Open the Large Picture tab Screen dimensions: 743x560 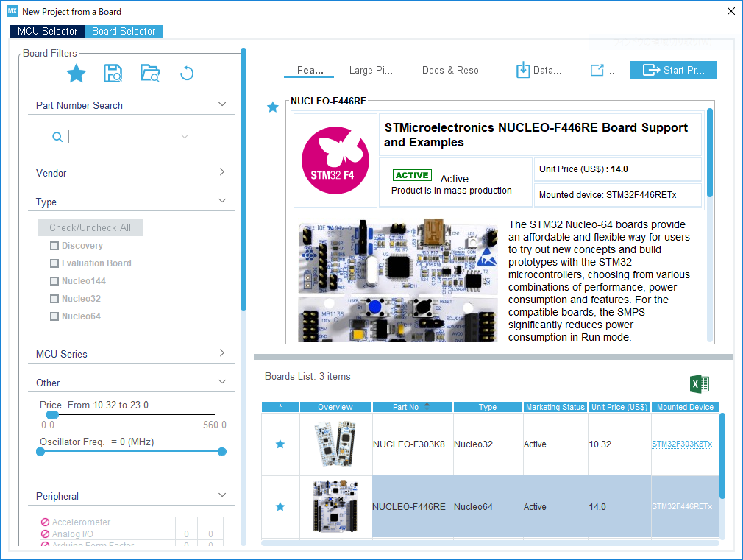(371, 70)
